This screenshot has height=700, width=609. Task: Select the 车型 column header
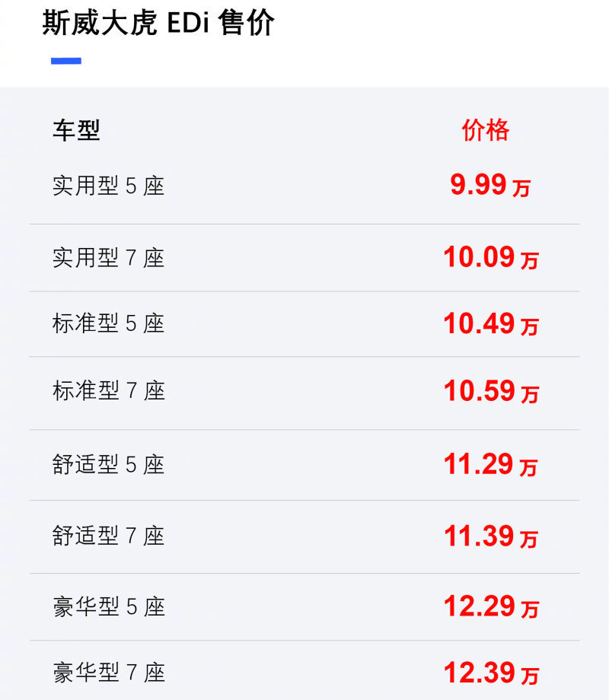point(76,130)
